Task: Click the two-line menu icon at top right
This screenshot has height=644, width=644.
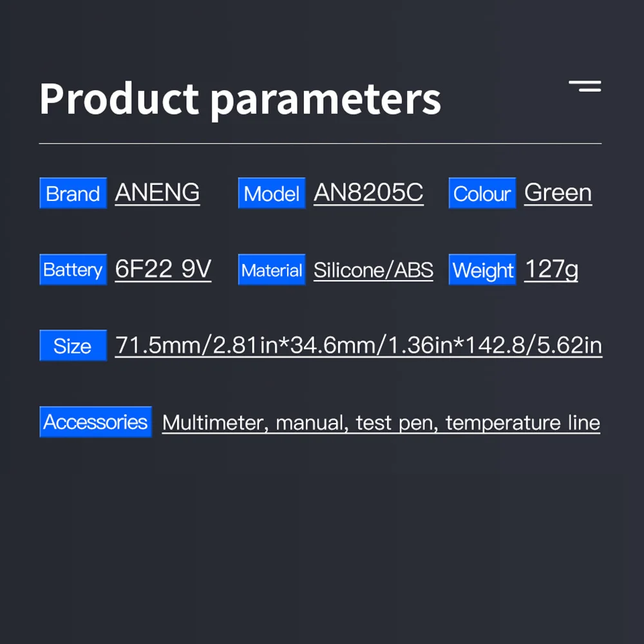Action: (x=585, y=86)
